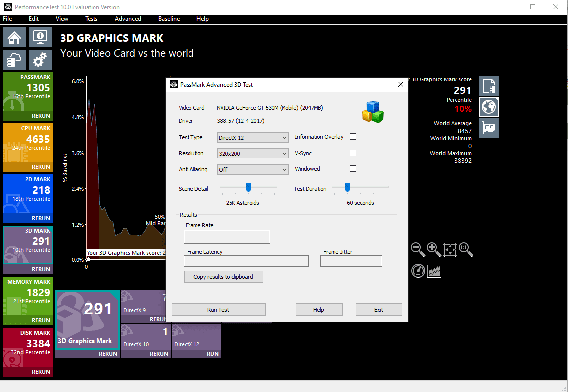
Task: Fit chart to window icon
Action: (x=450, y=250)
